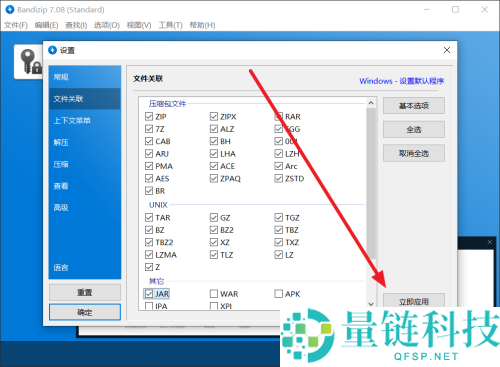500x367 pixels.
Task: Toggle the BR checkbox
Action: (x=149, y=191)
